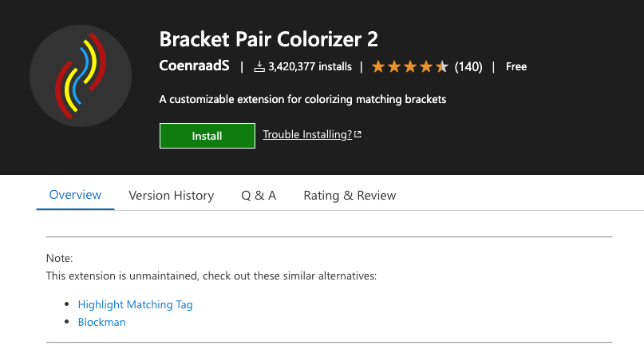Follow the Blockman alternative link
644x361 pixels.
coord(101,323)
